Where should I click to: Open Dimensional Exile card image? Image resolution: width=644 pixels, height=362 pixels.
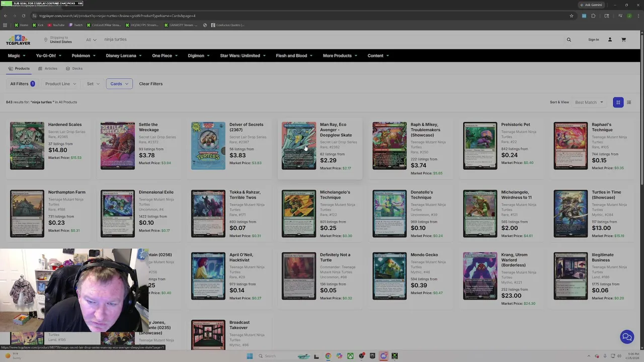118,214
